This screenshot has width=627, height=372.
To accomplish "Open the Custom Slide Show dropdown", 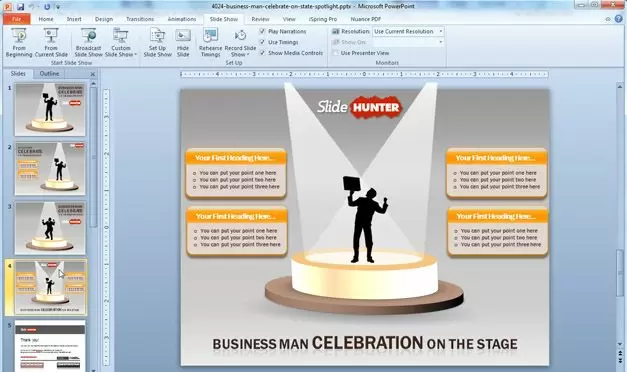I will [x=120, y=43].
